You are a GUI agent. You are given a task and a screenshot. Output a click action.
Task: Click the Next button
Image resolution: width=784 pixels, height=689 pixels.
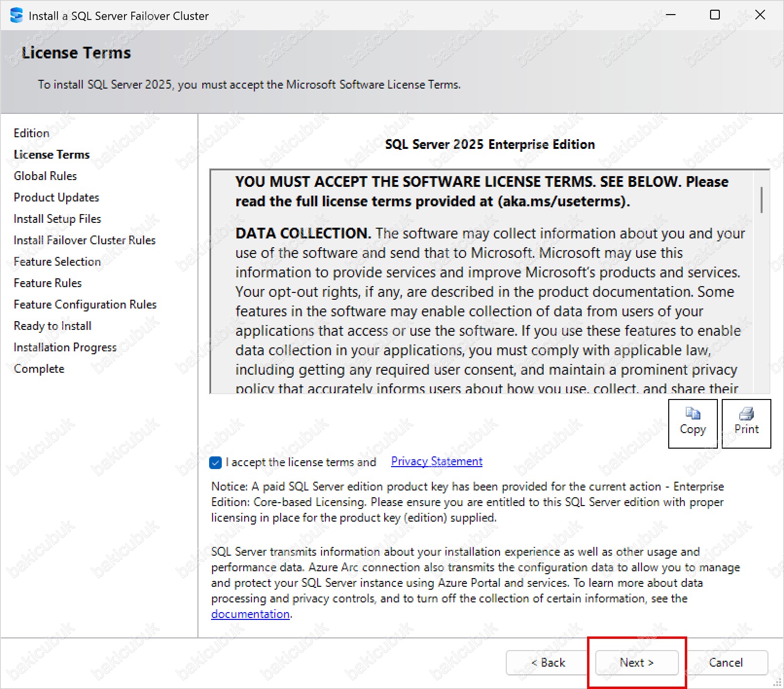636,663
